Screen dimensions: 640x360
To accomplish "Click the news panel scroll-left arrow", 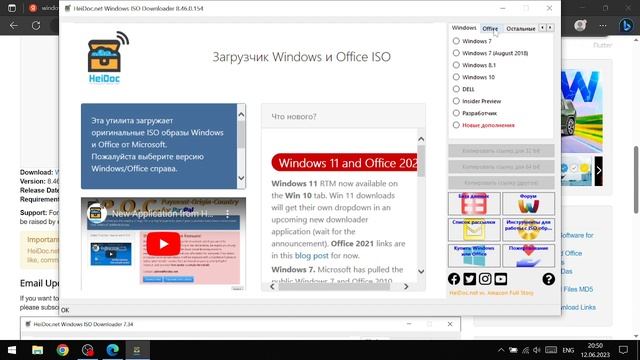I will [x=273, y=287].
